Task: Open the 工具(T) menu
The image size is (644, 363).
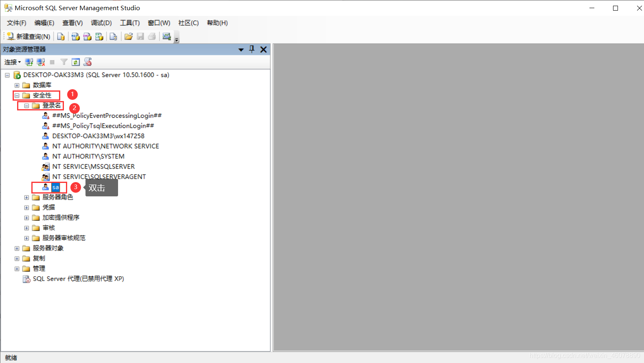Action: pyautogui.click(x=130, y=23)
